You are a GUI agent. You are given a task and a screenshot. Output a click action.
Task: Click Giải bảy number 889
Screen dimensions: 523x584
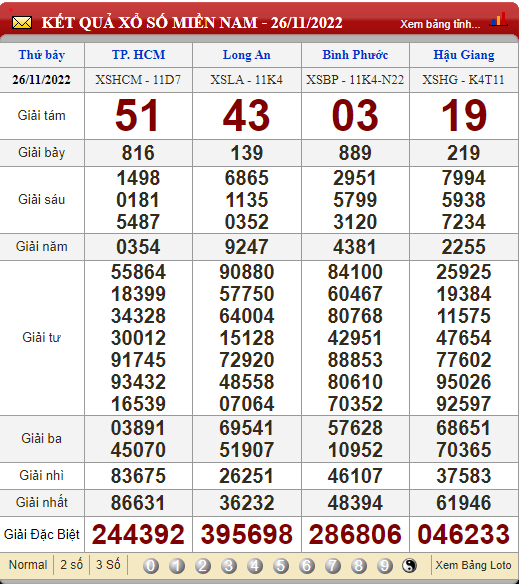pyautogui.click(x=355, y=153)
